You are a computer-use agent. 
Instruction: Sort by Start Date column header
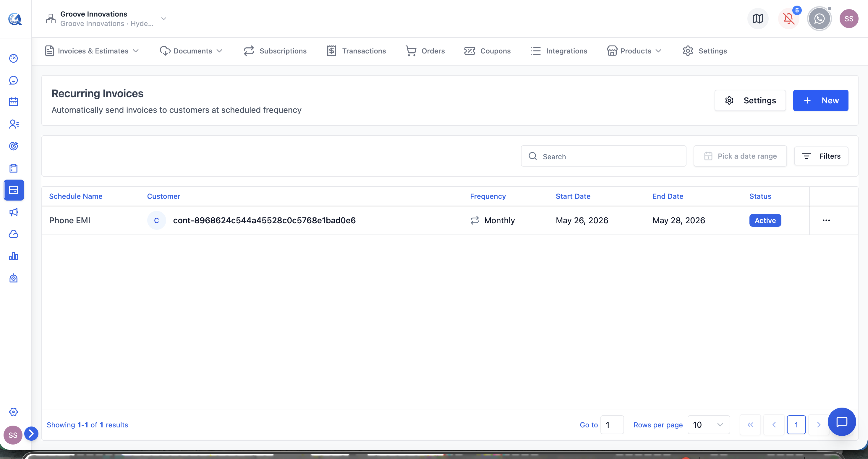click(x=573, y=196)
